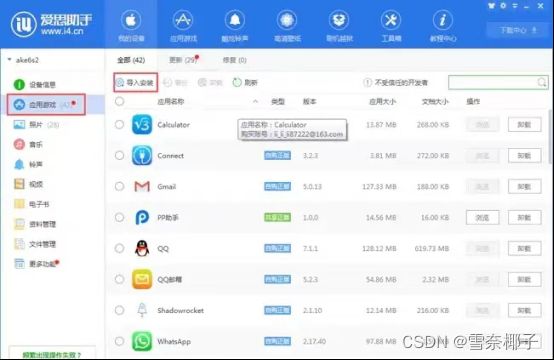Click the Gmail app icon

142,186
